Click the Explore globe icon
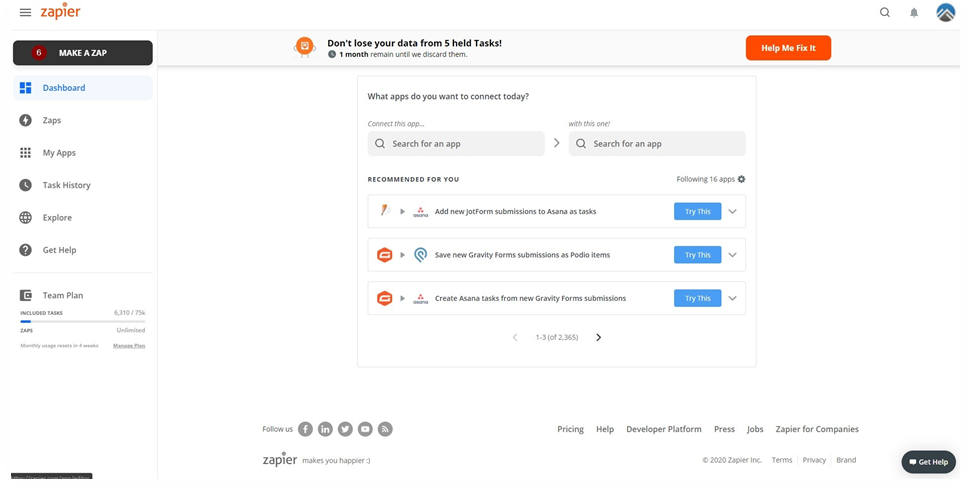 point(25,217)
